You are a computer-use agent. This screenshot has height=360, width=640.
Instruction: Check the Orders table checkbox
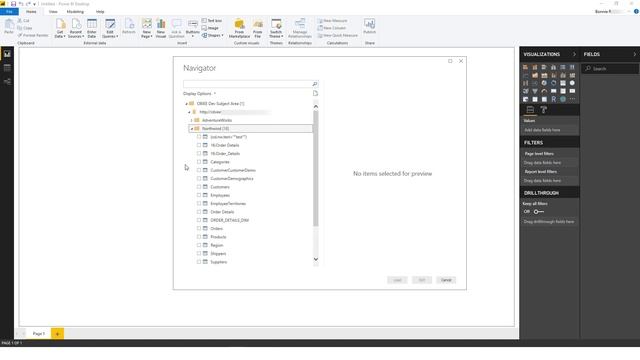199,228
